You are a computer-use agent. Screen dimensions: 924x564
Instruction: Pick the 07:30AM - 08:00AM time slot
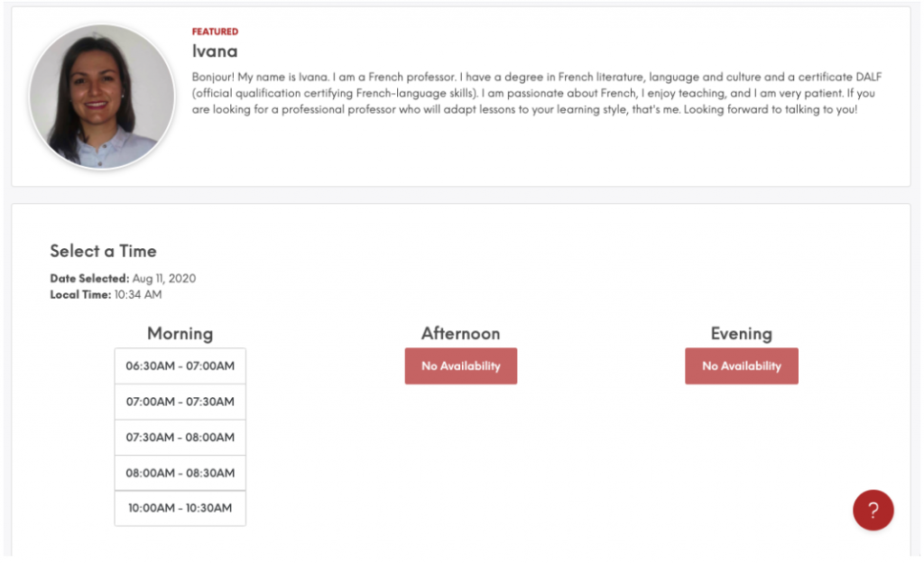coord(180,438)
